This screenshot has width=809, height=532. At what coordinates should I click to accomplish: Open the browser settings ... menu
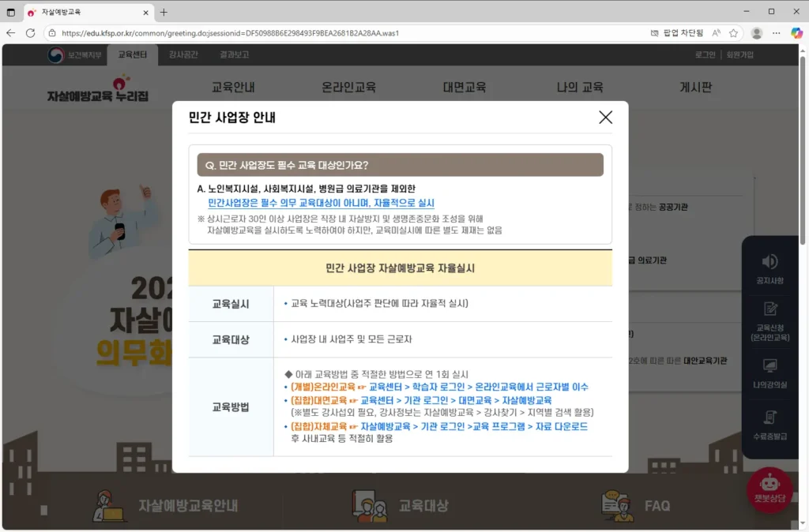tap(777, 34)
